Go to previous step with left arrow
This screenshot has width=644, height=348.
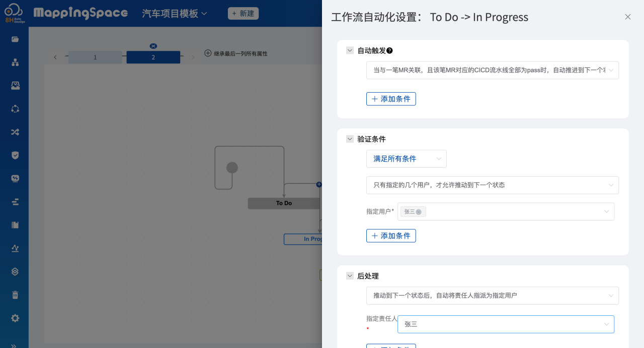[x=55, y=57]
